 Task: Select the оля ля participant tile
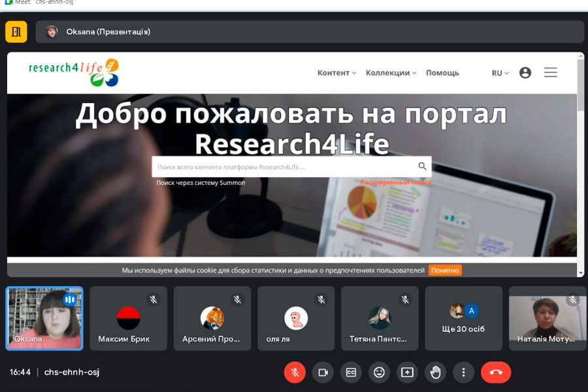pos(296,318)
